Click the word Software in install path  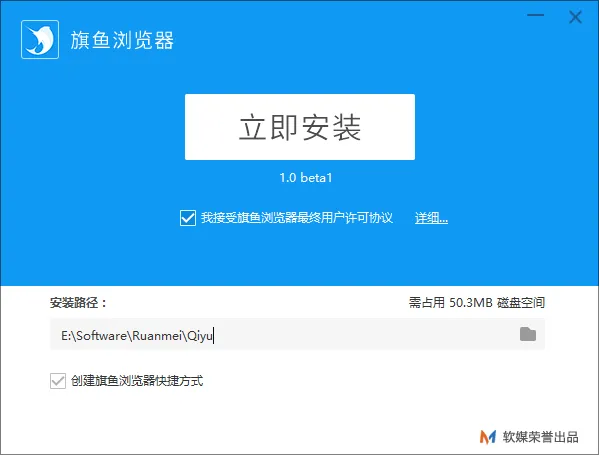point(101,335)
